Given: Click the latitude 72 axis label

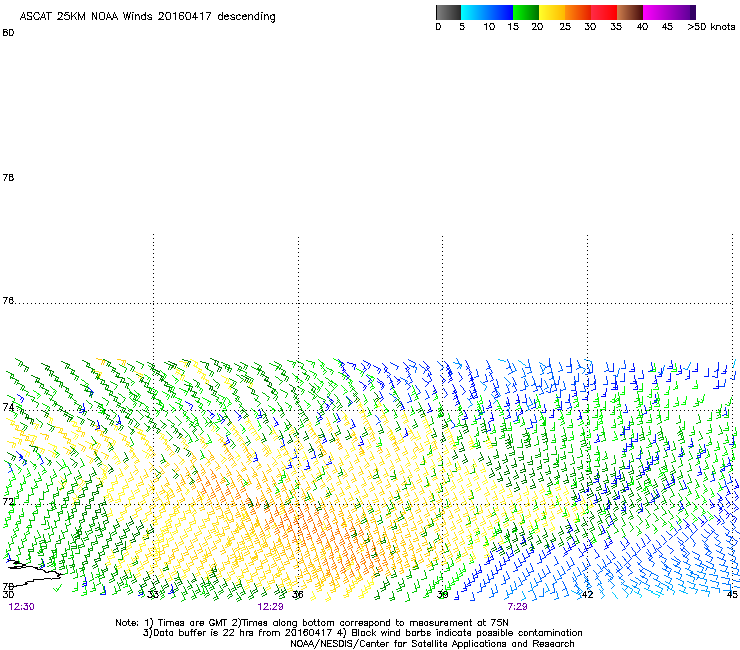Looking at the screenshot, I should [8, 501].
